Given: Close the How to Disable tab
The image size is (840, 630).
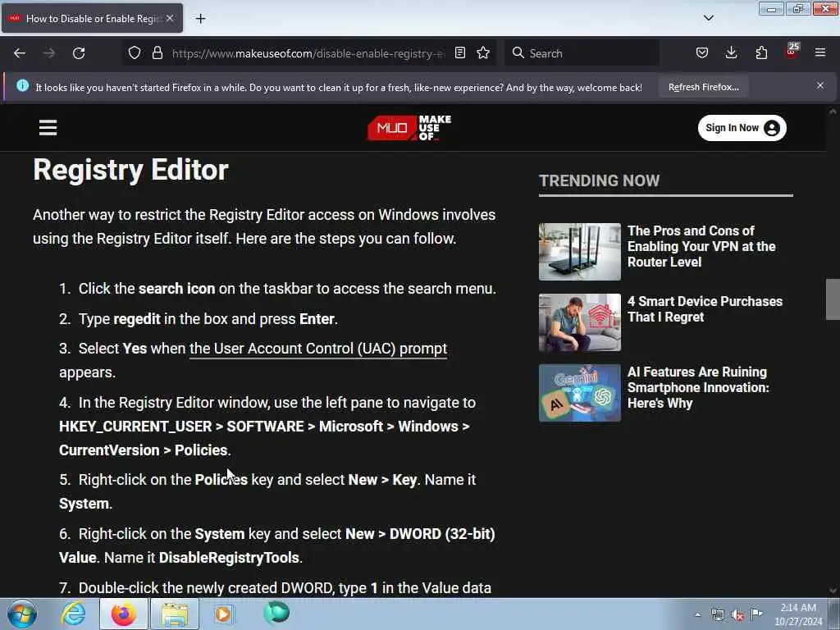Looking at the screenshot, I should tap(170, 18).
